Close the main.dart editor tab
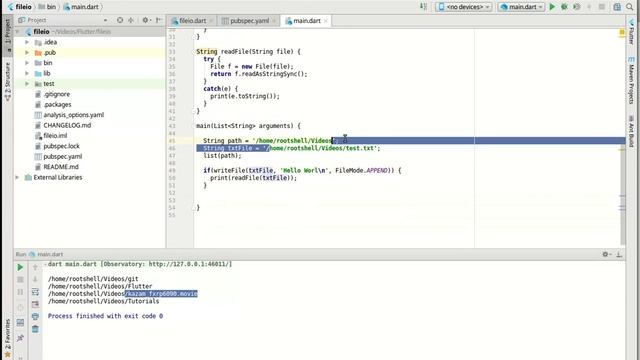Image resolution: width=640 pixels, height=360 pixels. 326,21
